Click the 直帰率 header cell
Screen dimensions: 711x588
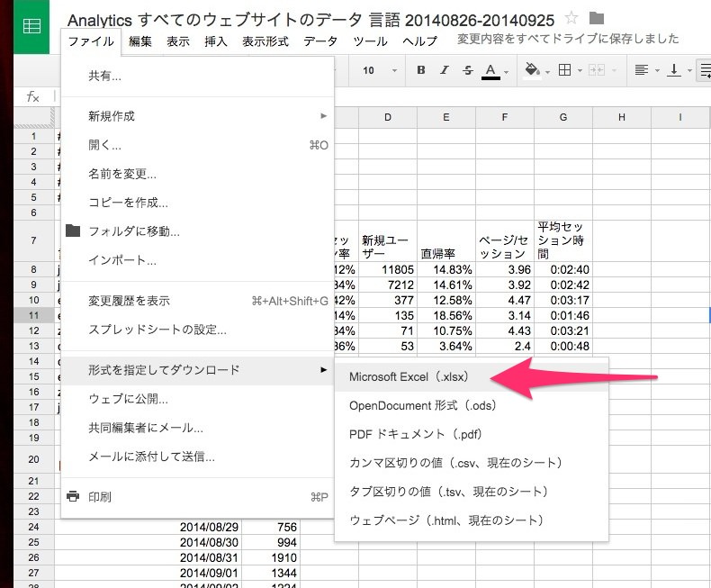pyautogui.click(x=446, y=240)
